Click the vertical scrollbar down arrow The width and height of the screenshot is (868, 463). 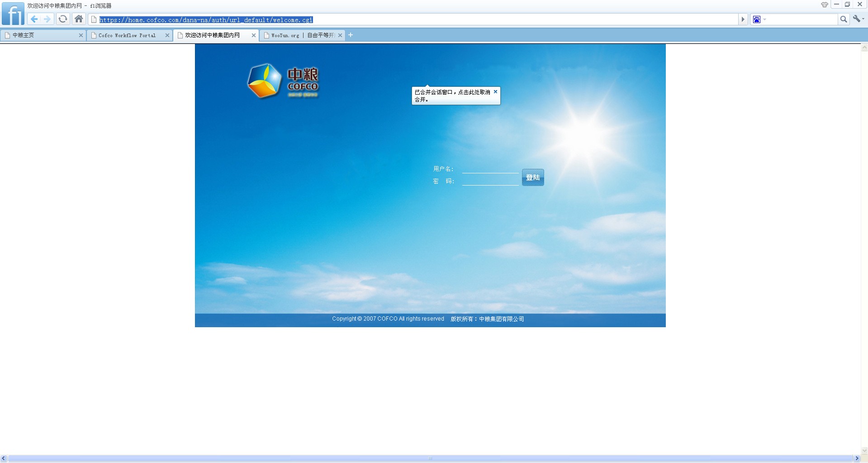(864, 451)
